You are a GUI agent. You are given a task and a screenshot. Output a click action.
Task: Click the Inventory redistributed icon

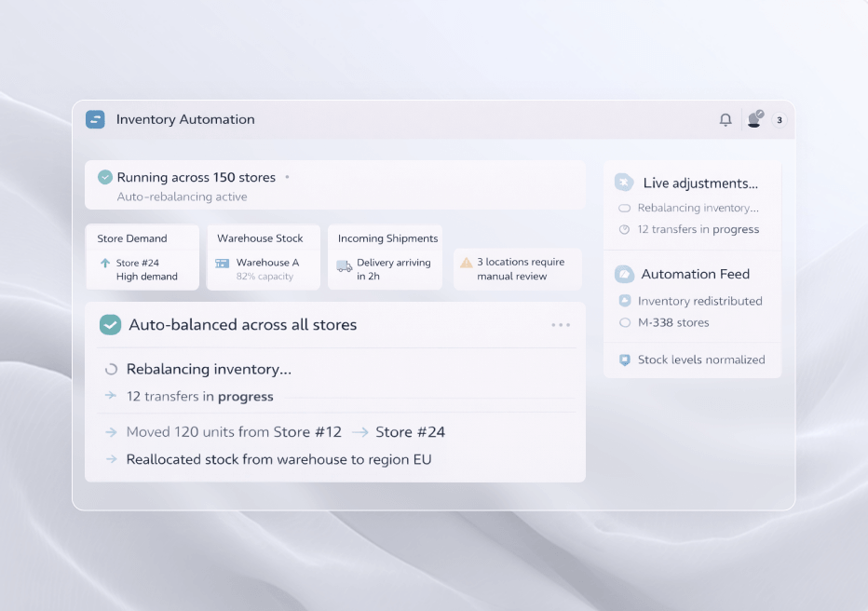click(625, 301)
